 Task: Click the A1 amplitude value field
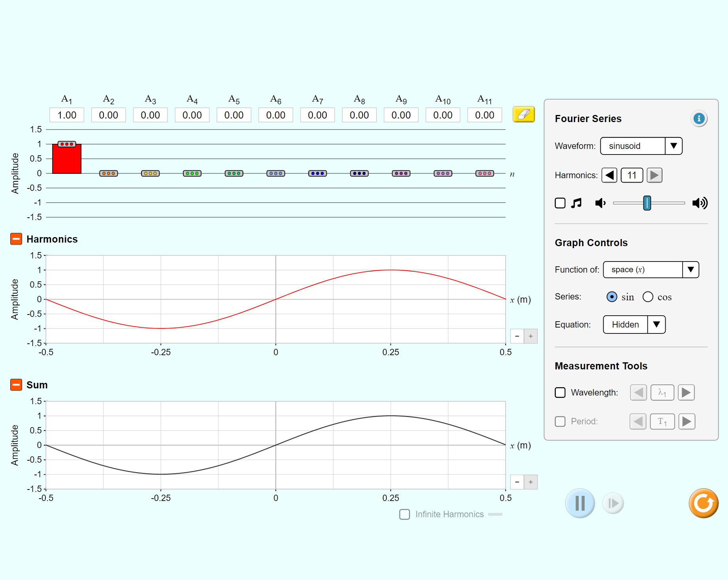click(x=67, y=115)
